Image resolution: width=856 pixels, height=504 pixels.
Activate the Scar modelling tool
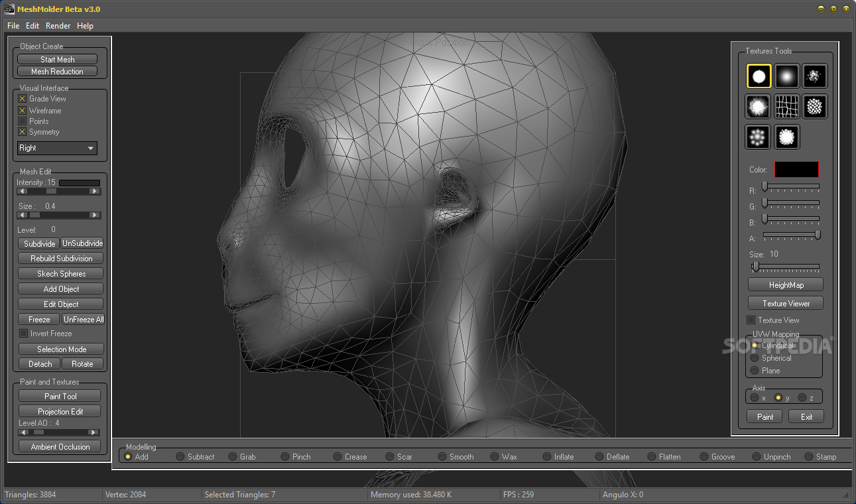click(x=390, y=456)
